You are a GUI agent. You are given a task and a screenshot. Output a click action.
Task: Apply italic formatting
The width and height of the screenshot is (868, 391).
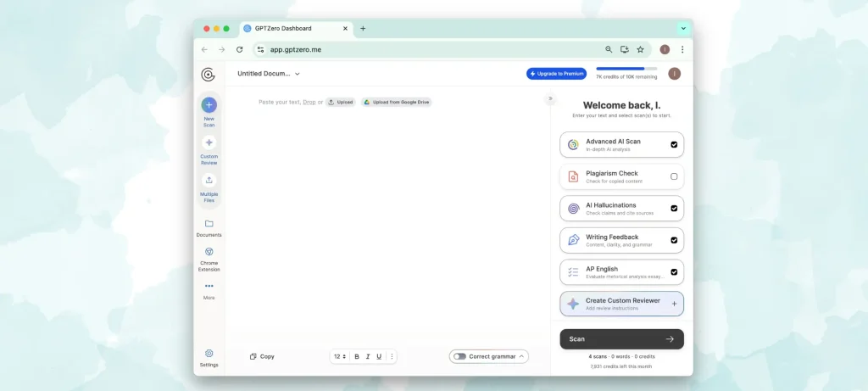tap(368, 357)
